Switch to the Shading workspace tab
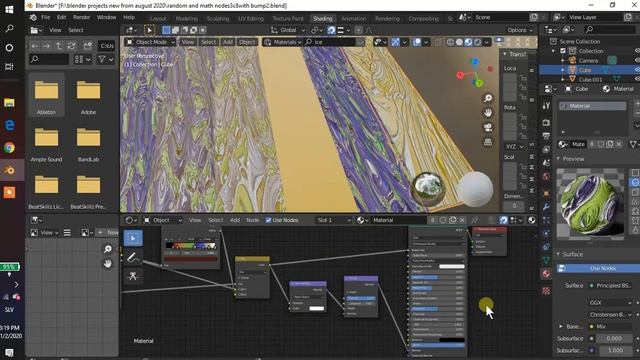Viewport: 640px width, 360px height. pyautogui.click(x=322, y=18)
